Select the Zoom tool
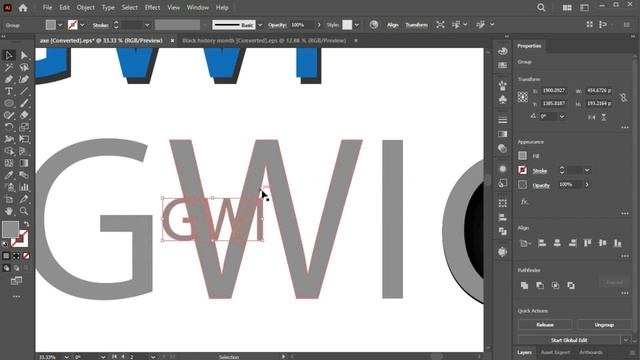 click(24, 211)
